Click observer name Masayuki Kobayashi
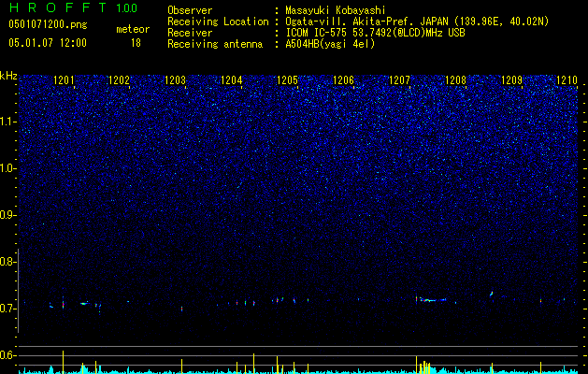This screenshot has width=588, height=374. (x=336, y=10)
